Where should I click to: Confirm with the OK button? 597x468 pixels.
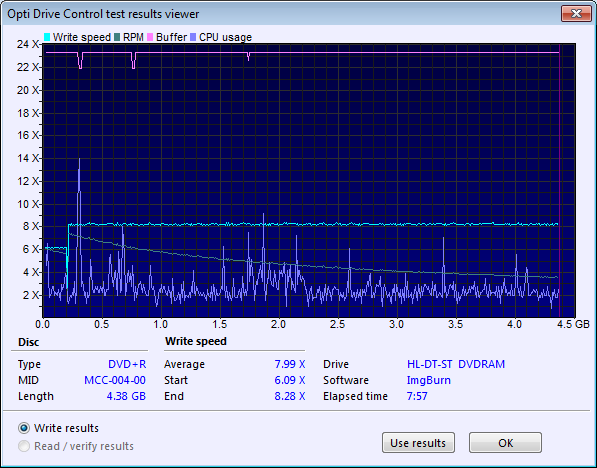click(505, 443)
